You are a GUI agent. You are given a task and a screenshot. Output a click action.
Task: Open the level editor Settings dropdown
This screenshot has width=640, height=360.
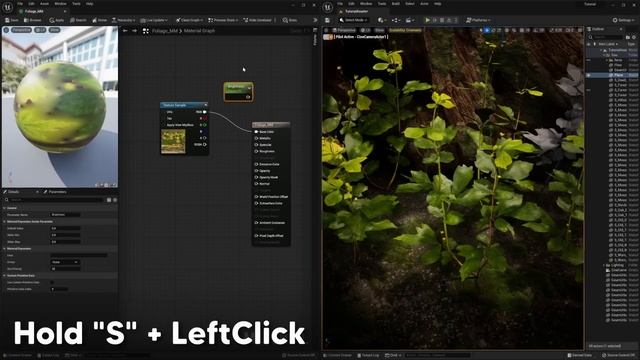coord(624,20)
